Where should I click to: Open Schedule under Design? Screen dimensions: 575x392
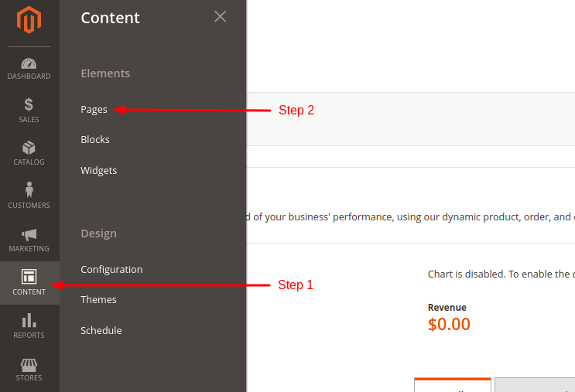101,330
